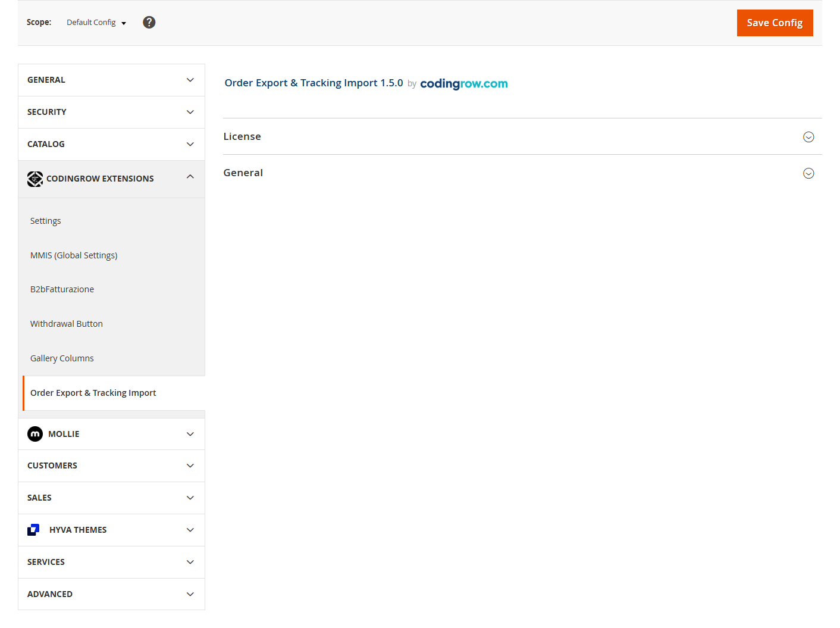The width and height of the screenshot is (840, 628).
Task: Click the MOLLIE sidebar label
Action: tap(64, 434)
